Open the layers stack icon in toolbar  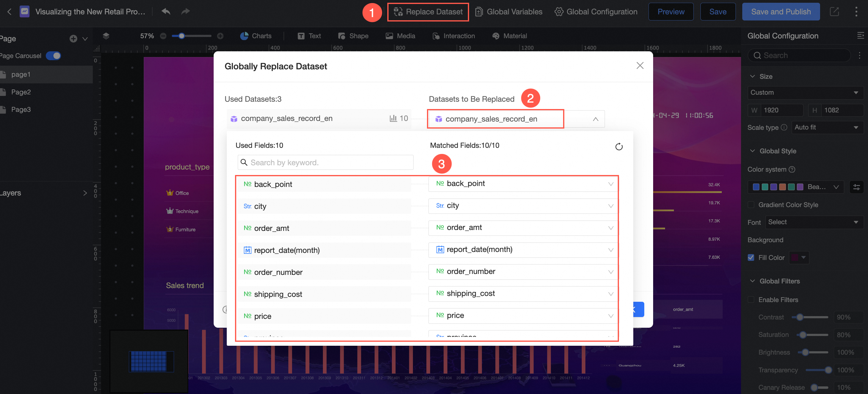click(106, 36)
